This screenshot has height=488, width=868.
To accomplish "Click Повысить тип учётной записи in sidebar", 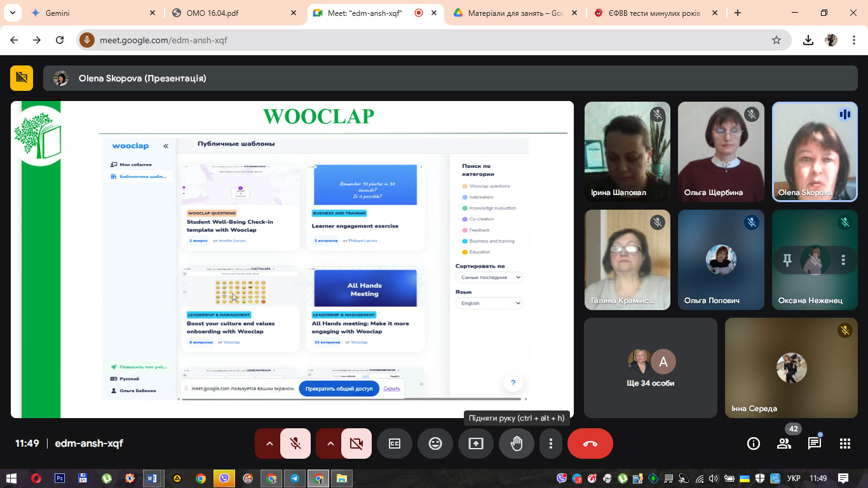I will click(139, 367).
